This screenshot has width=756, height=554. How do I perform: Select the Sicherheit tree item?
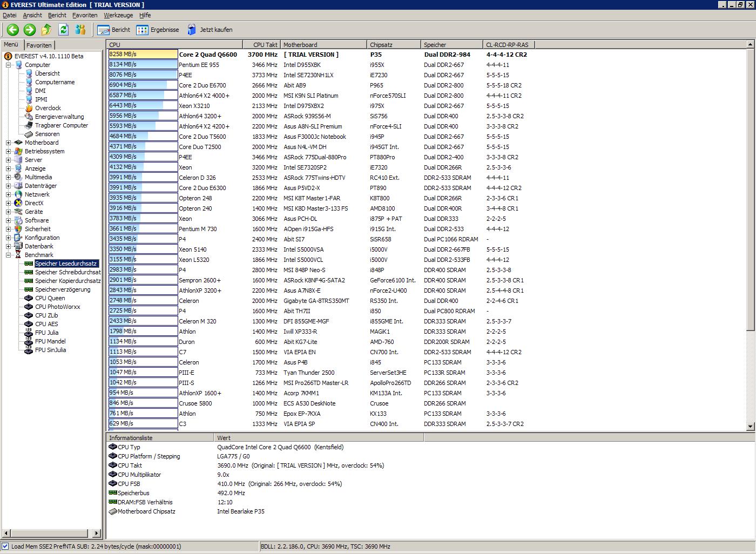[x=38, y=229]
